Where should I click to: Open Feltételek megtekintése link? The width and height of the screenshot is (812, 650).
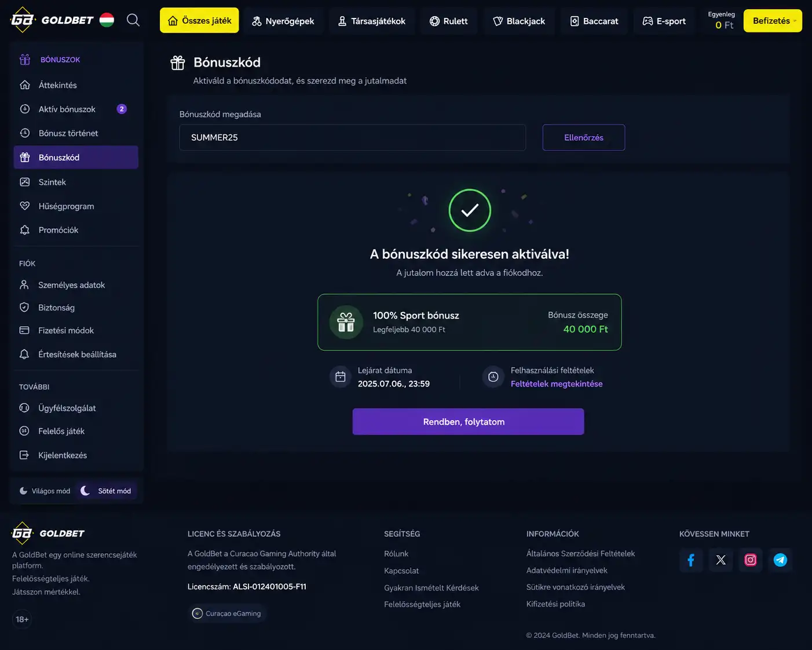[x=557, y=384]
